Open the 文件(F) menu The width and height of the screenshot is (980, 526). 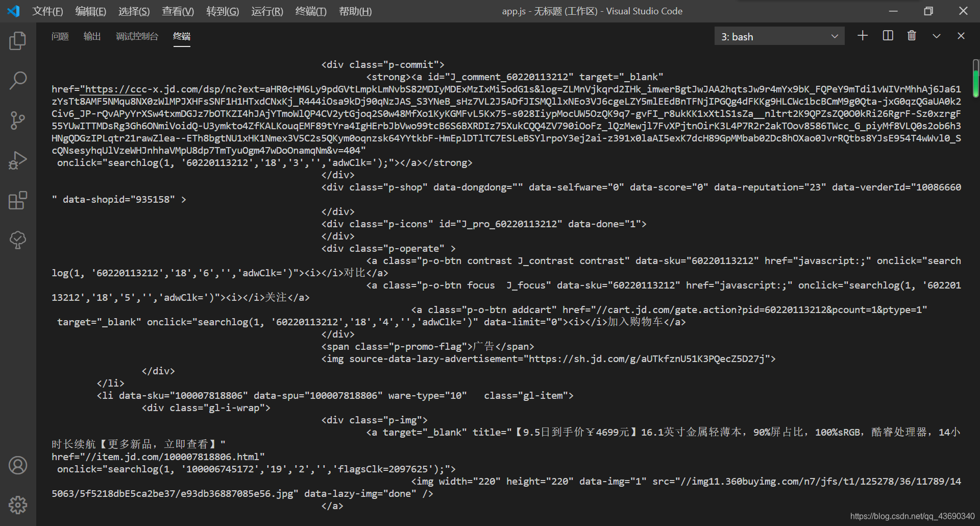tap(48, 11)
